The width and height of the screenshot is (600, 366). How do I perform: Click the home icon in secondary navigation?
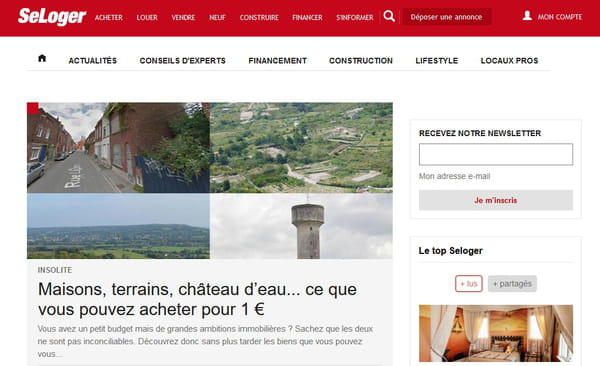[42, 58]
